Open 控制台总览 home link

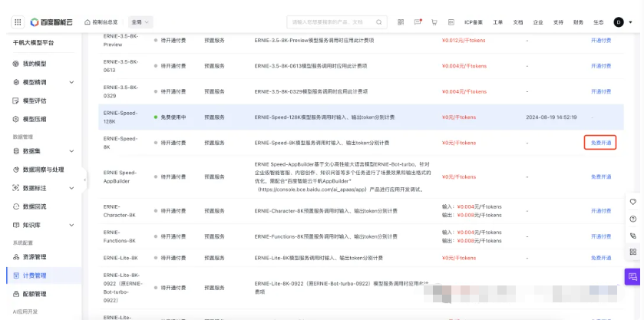pyautogui.click(x=101, y=22)
